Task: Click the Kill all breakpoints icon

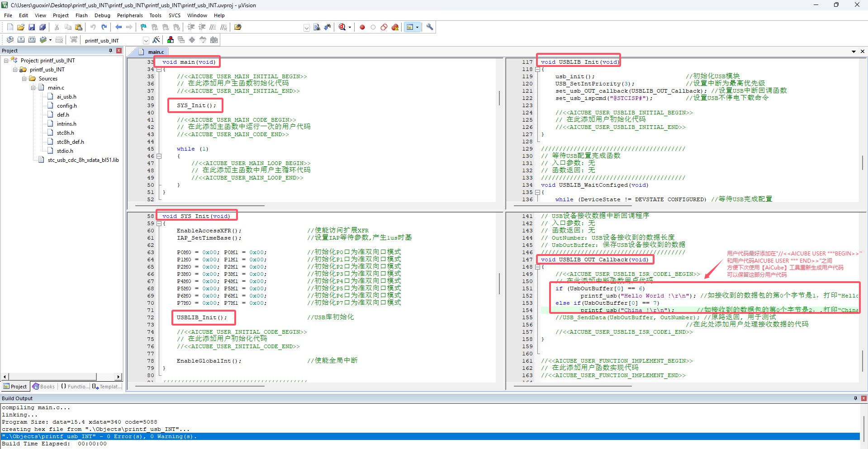Action: pos(395,27)
